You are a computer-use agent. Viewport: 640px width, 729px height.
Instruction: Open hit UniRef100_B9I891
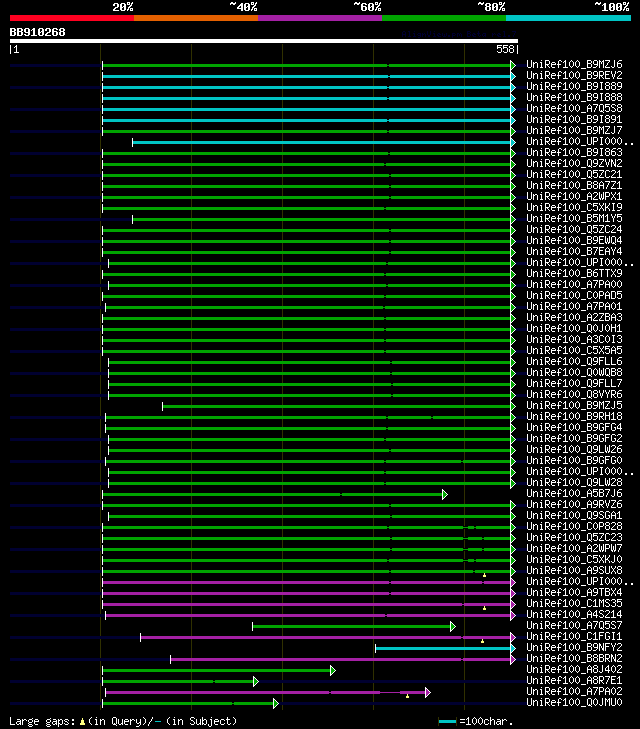(x=574, y=119)
